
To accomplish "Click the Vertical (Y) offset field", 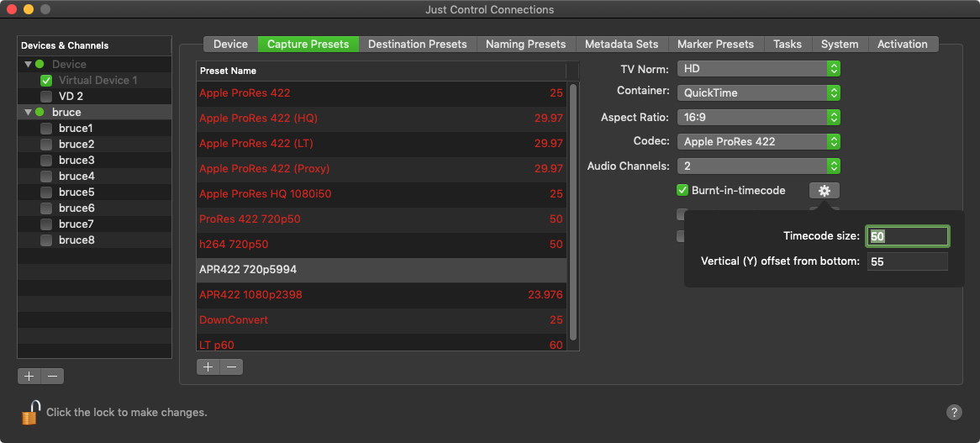I will pyautogui.click(x=908, y=261).
